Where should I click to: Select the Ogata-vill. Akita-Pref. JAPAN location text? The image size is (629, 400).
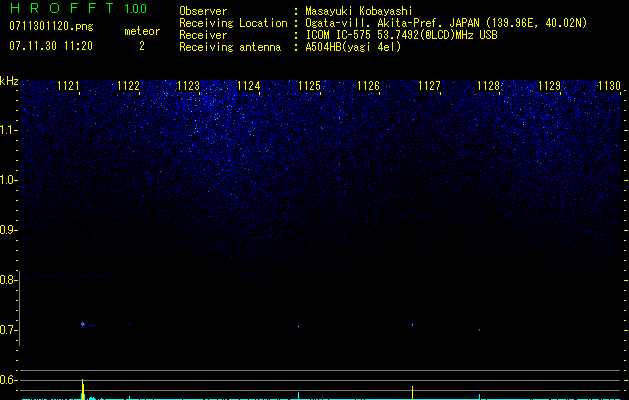pos(446,23)
